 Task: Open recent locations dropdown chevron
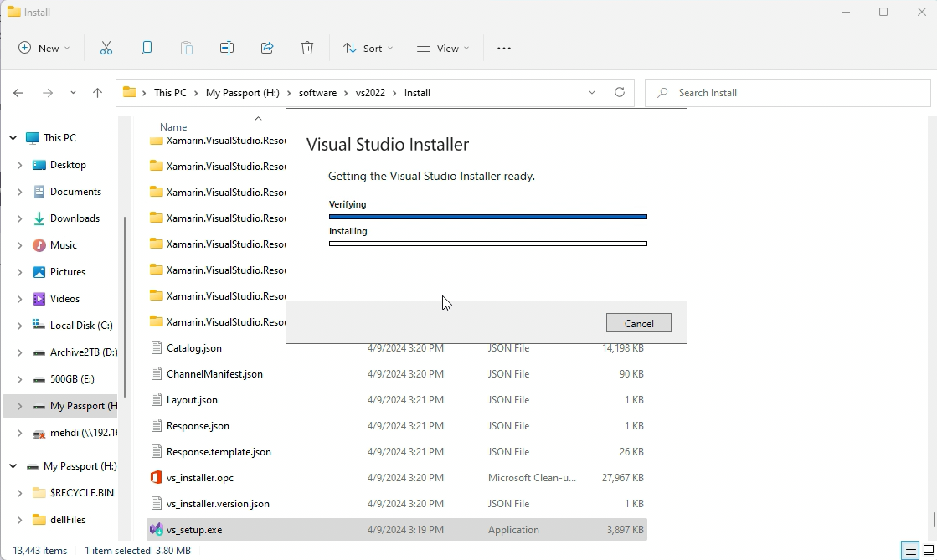pyautogui.click(x=73, y=93)
